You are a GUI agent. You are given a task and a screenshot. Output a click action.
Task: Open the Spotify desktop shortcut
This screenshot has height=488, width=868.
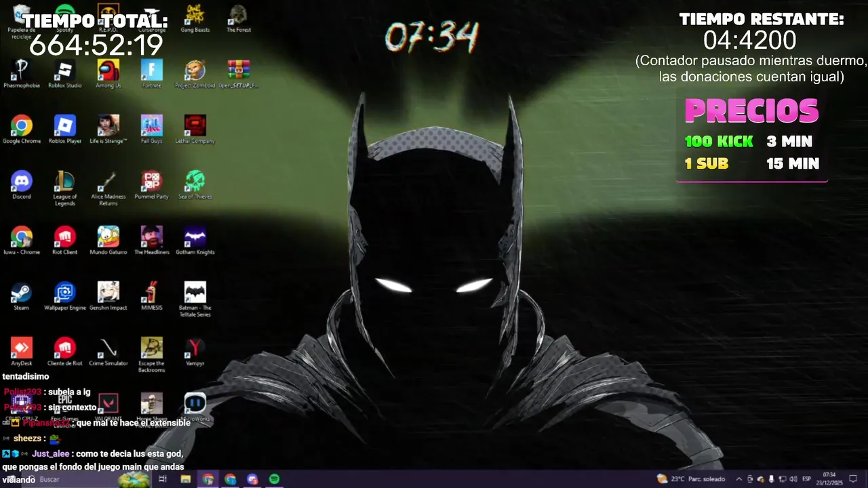pos(65,19)
